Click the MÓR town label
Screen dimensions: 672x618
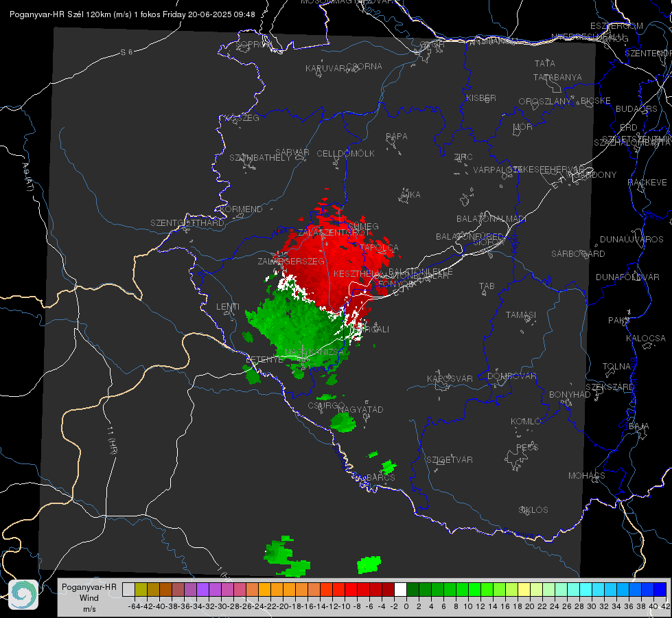523,126
